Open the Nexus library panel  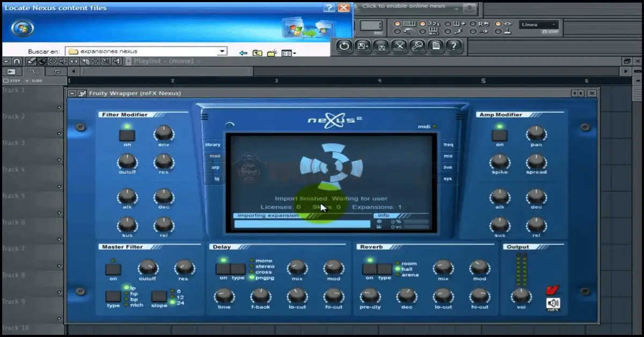(x=213, y=144)
